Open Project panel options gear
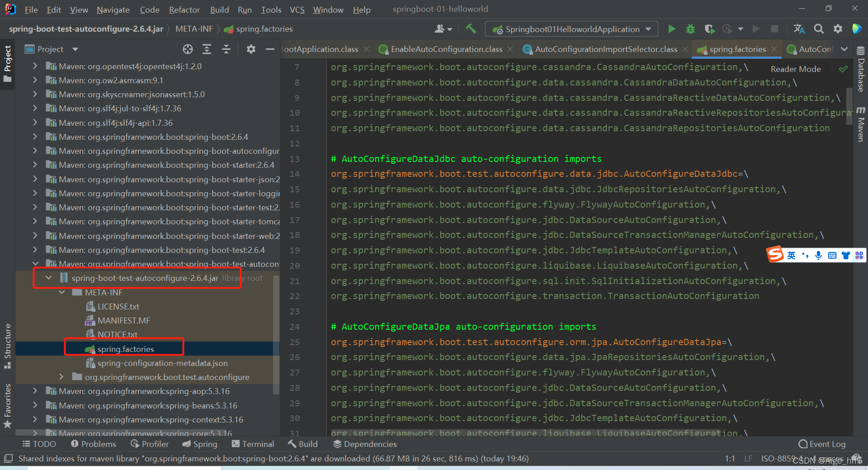 point(251,49)
